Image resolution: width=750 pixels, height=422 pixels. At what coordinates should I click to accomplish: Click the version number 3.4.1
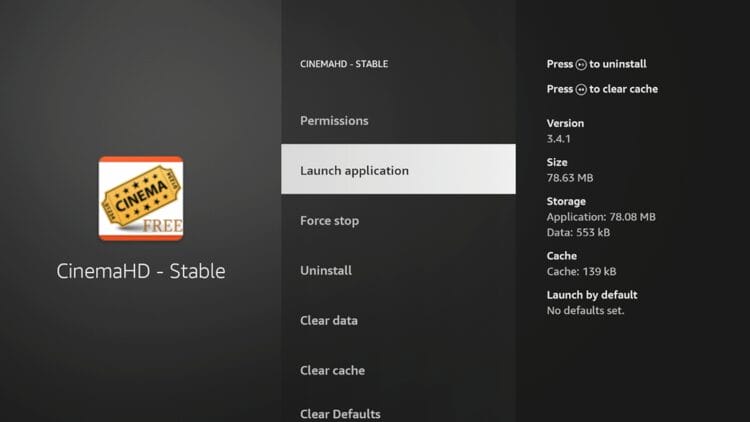tap(560, 138)
